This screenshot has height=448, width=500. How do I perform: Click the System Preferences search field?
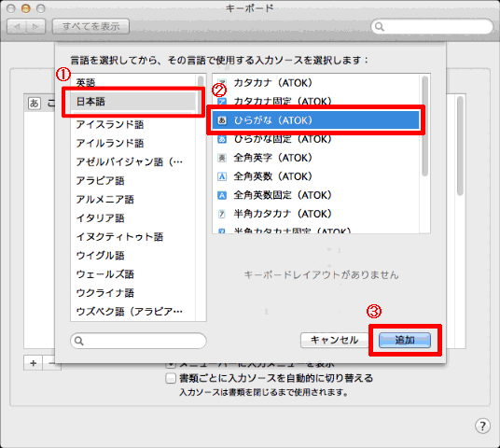click(433, 26)
